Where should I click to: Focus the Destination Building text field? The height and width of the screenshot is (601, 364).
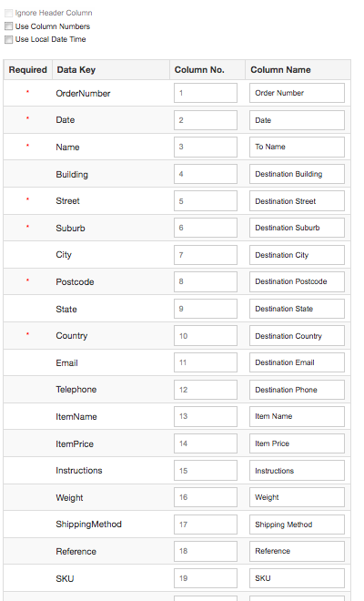tap(297, 174)
